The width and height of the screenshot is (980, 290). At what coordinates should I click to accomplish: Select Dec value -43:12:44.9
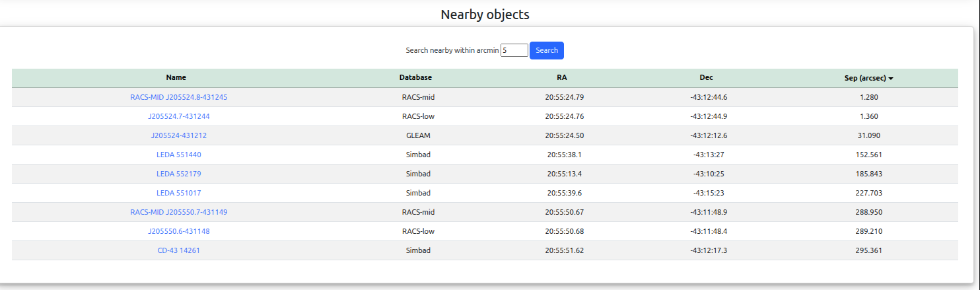pyautogui.click(x=709, y=116)
